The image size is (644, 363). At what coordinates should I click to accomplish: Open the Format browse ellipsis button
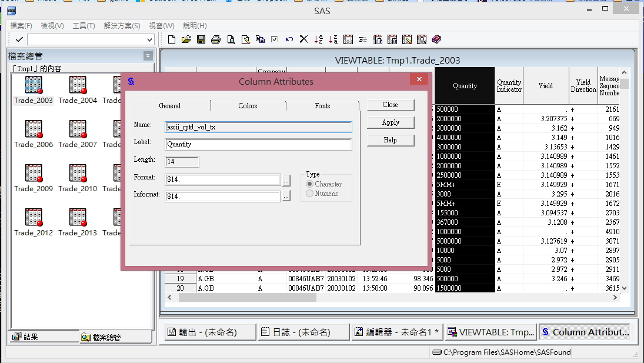[286, 181]
